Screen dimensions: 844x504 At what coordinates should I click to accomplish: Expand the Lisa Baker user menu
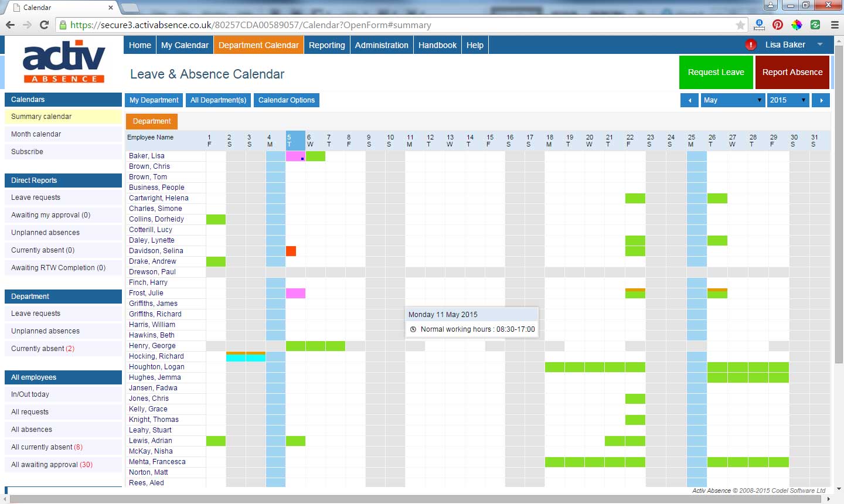point(820,45)
